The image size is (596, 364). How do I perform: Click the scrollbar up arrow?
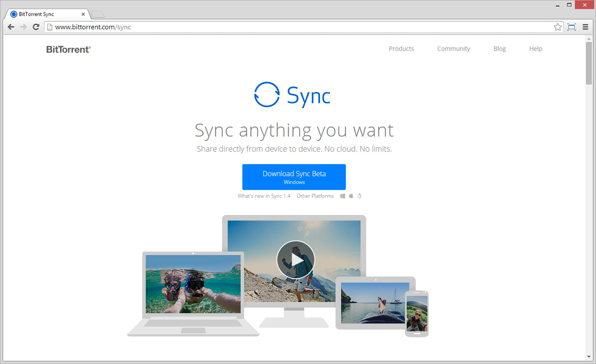click(589, 38)
